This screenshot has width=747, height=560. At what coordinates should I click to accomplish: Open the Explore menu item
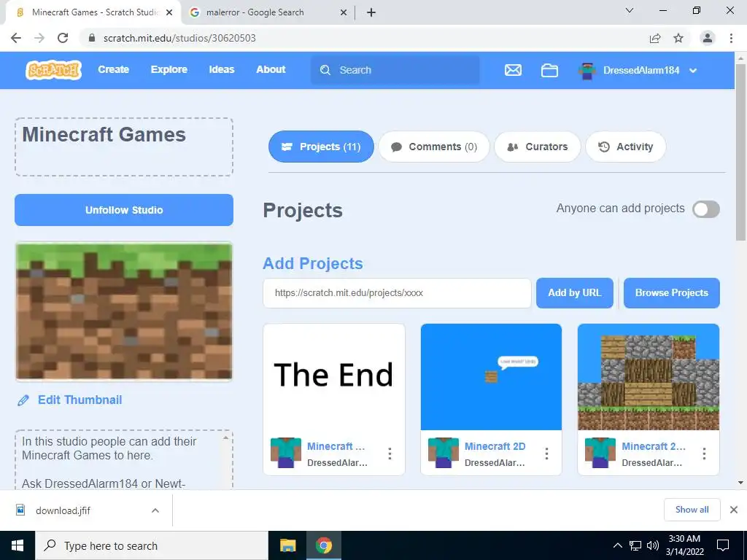[x=169, y=69]
